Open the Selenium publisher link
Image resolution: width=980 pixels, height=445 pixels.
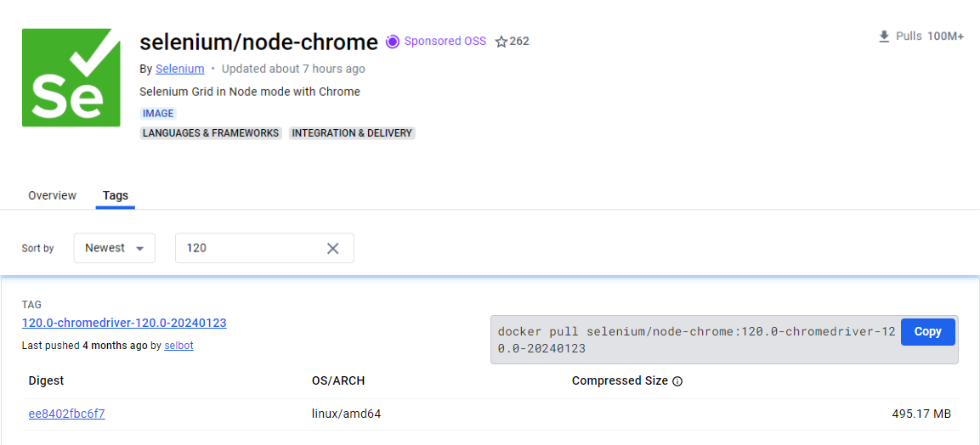[179, 69]
